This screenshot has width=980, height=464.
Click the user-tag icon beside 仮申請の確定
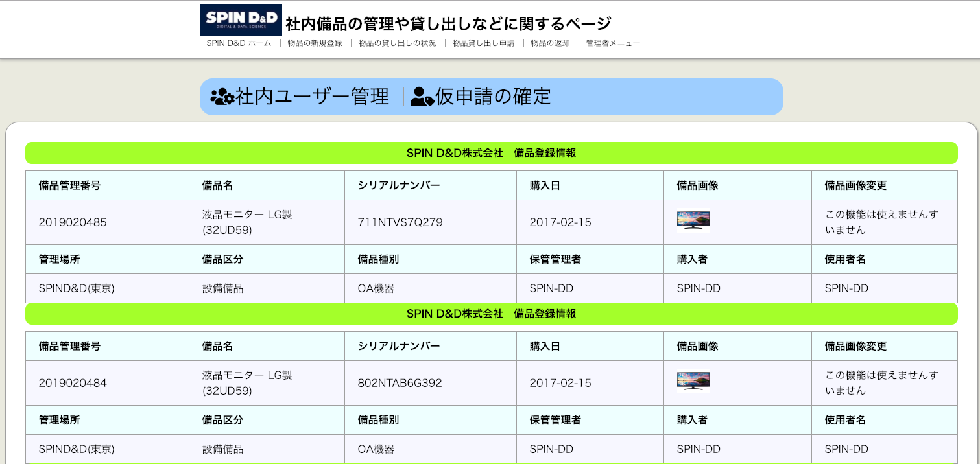click(x=422, y=97)
